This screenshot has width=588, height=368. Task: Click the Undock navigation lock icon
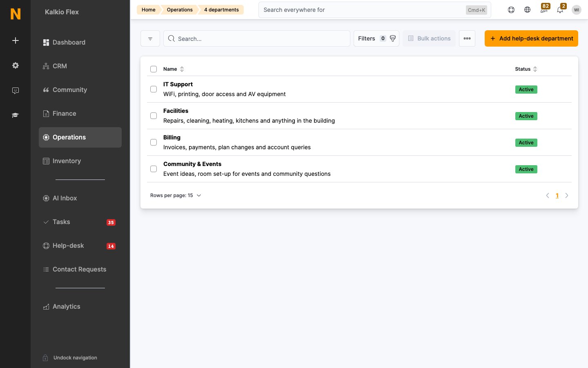click(46, 358)
